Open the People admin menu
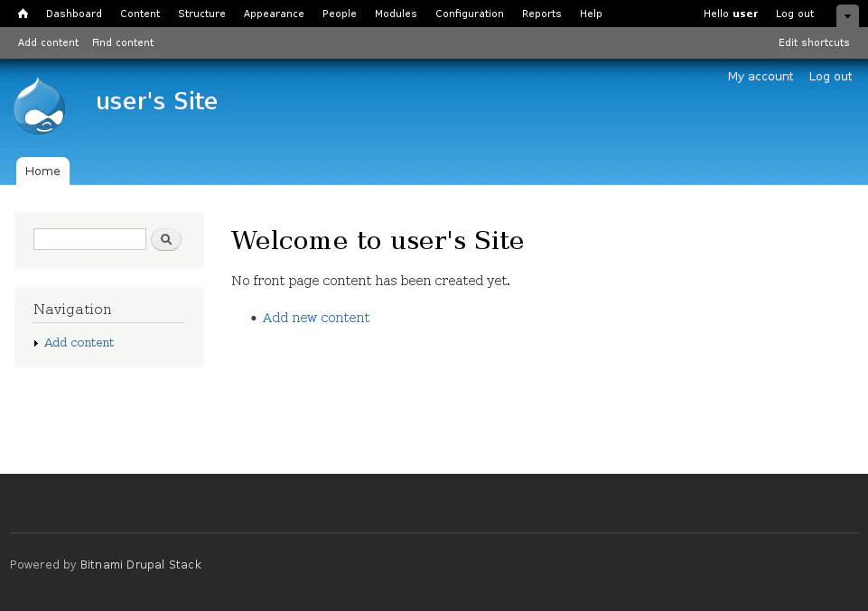Screen dimensions: 868x611 click(x=340, y=14)
